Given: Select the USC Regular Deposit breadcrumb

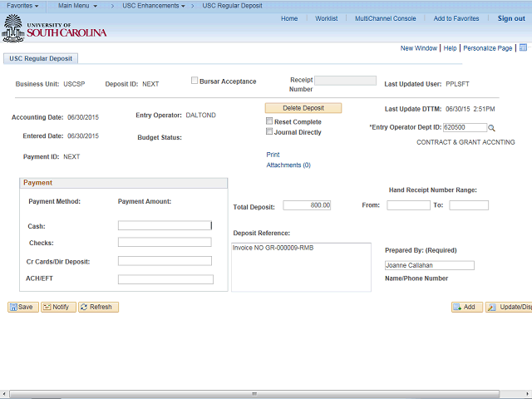Looking at the screenshot, I should coord(233,6).
